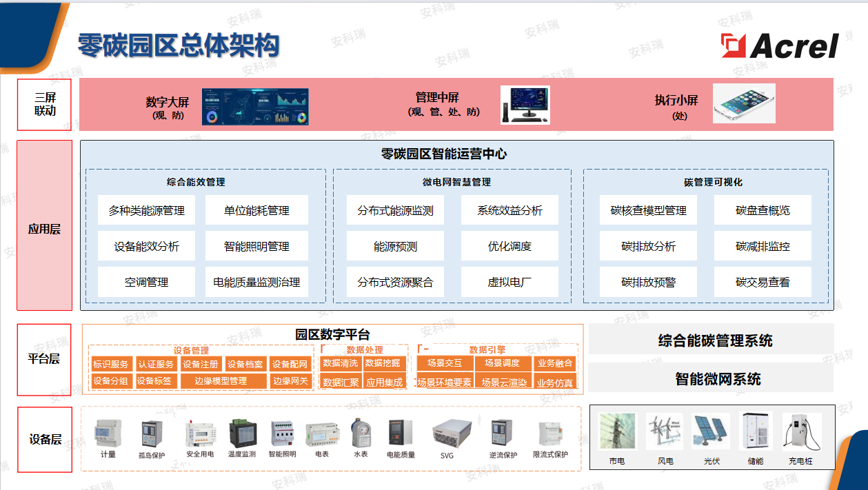868x490 pixels.
Task: Click the 应用层 label on left
Action: pyautogui.click(x=44, y=229)
